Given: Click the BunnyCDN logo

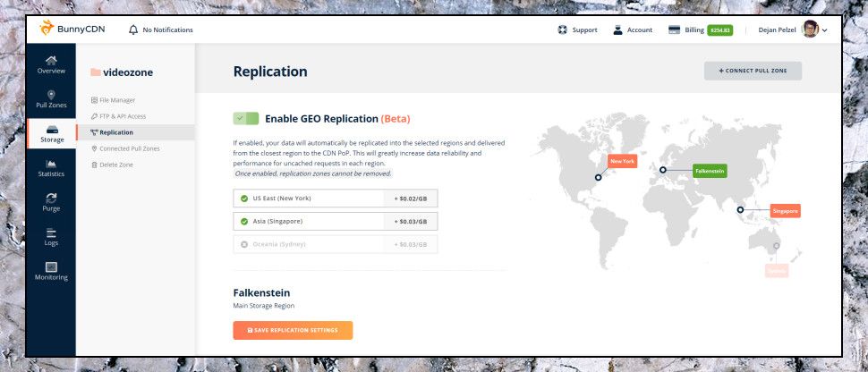Looking at the screenshot, I should pos(72,30).
